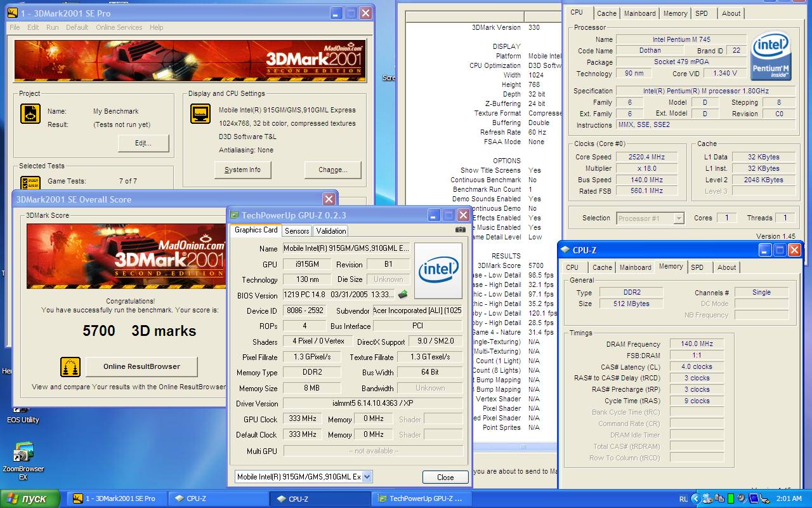Click the monitor icon under Display and CPU Settings
This screenshot has height=508, width=812.
point(200,114)
